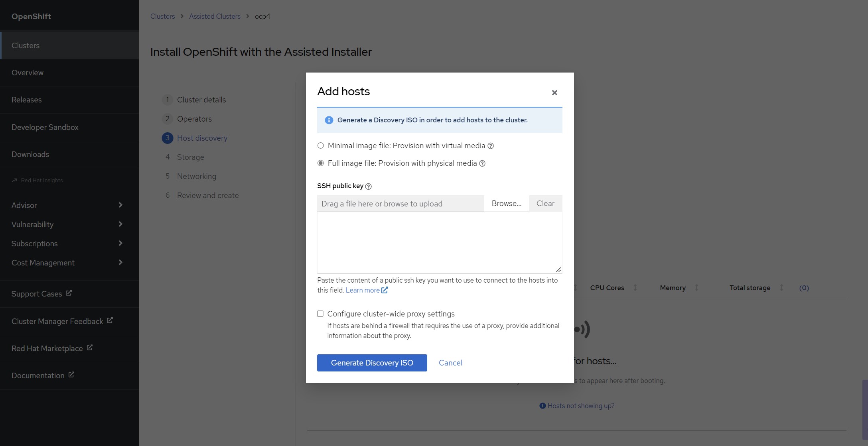868x446 pixels.
Task: Open help icon for Minimal image file
Action: click(x=491, y=146)
